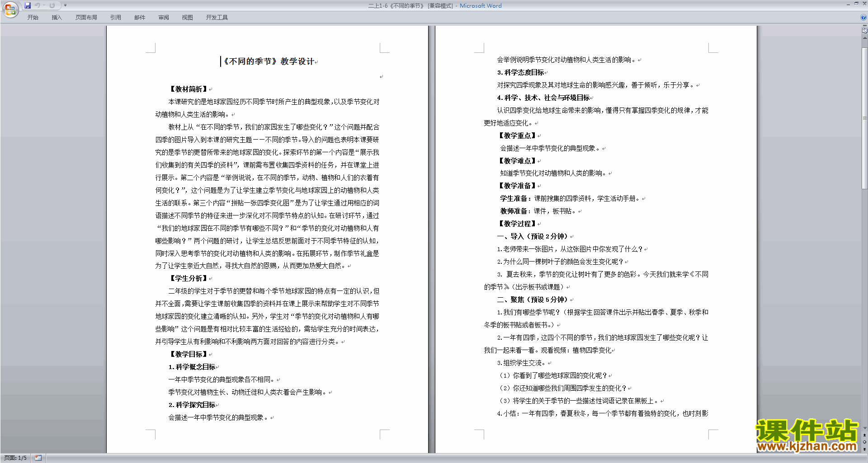Viewport: 868px width, 463px height.
Task: Click the line （1）你看到了哪些地球家园的变化呢？
Action: pos(553,375)
